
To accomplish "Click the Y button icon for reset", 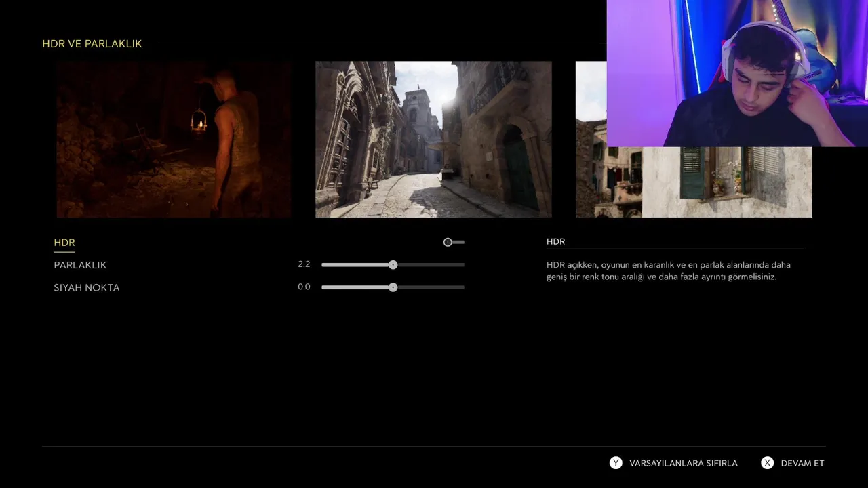I will pos(616,463).
